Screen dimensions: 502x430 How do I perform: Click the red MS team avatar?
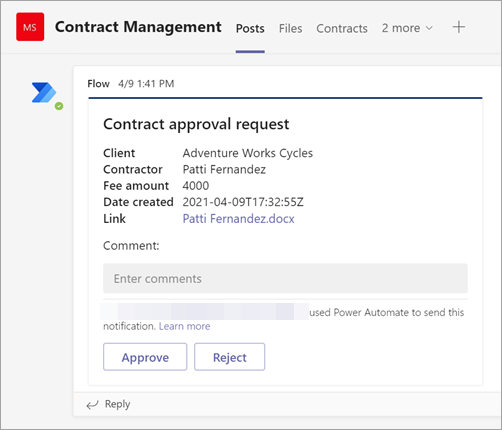pos(30,27)
